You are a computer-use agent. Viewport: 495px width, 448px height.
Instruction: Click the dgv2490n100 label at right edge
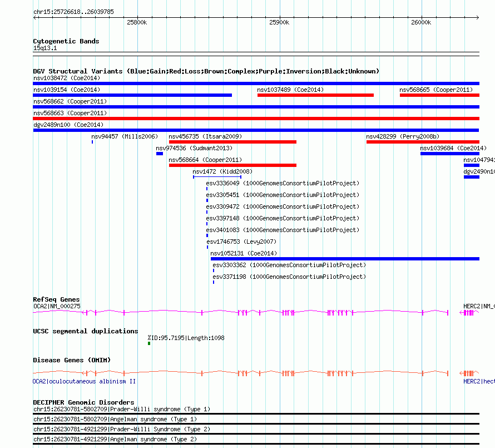[x=479, y=171]
